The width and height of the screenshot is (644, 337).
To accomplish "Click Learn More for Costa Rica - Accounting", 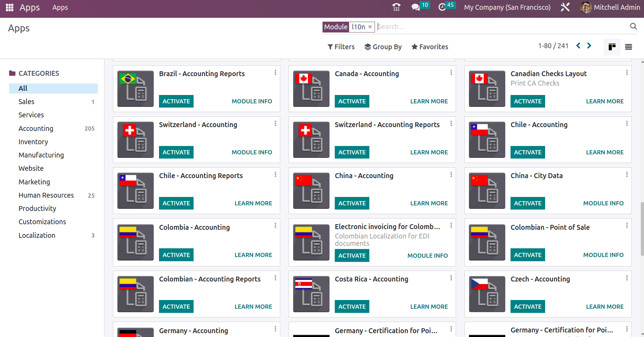I will (x=429, y=307).
